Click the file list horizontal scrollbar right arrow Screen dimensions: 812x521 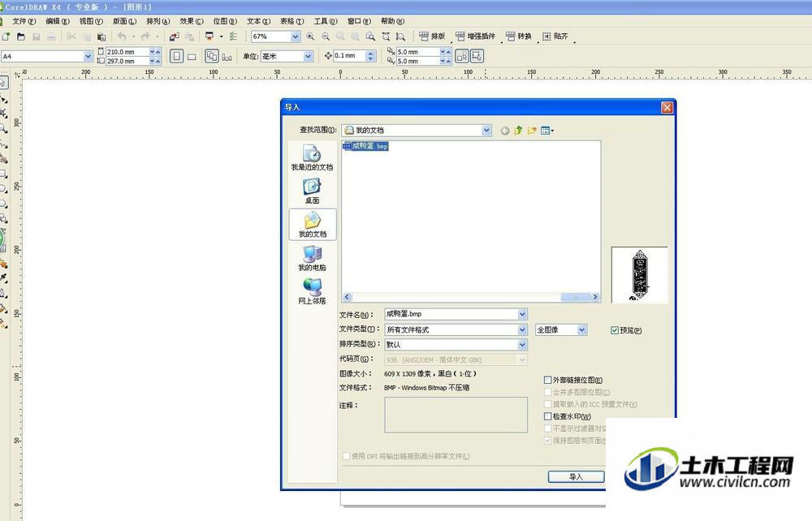595,297
